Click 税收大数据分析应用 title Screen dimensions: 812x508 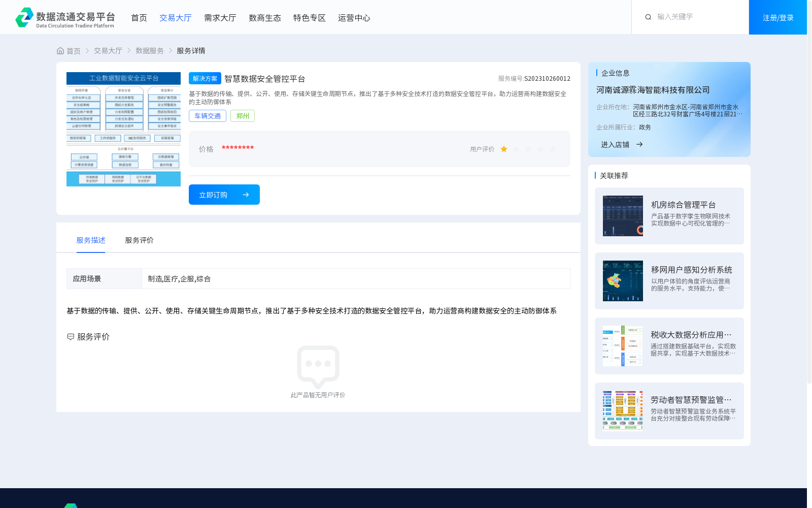pyautogui.click(x=691, y=335)
